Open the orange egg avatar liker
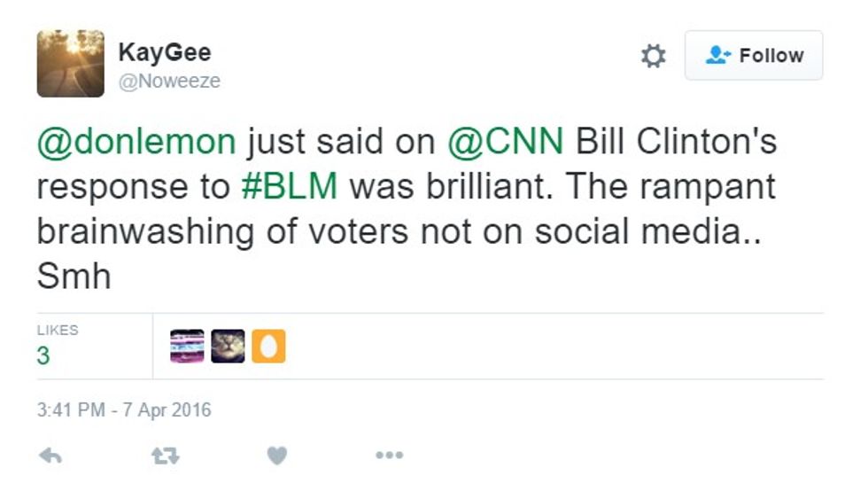This screenshot has height=499, width=868. click(268, 347)
